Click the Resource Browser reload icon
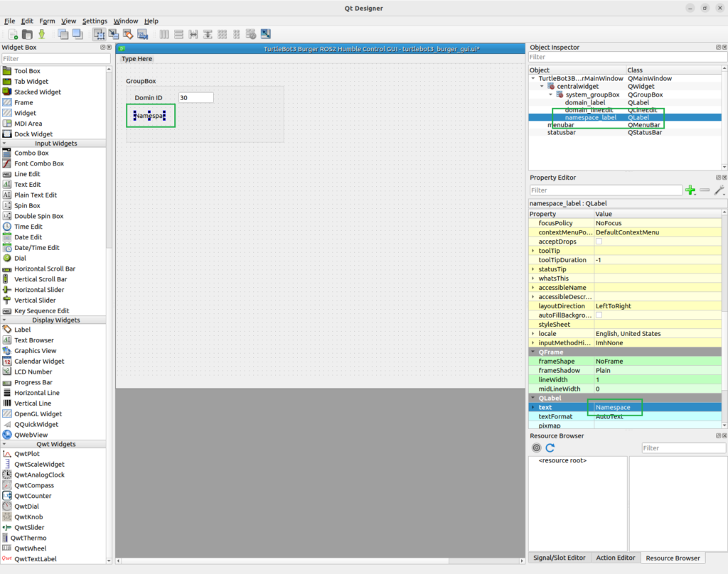Image resolution: width=728 pixels, height=574 pixels. point(550,448)
